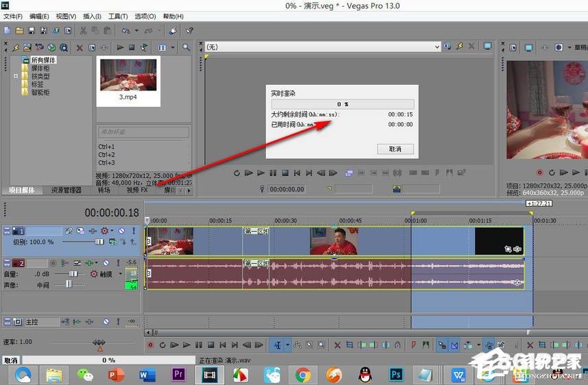This screenshot has width=588, height=385.
Task: Click the trimmer Play button
Action: tap(261, 173)
